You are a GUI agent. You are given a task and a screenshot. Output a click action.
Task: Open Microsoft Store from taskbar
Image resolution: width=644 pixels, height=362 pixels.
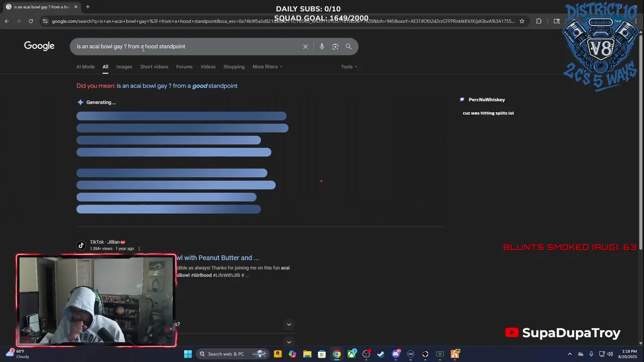pyautogui.click(x=322, y=354)
